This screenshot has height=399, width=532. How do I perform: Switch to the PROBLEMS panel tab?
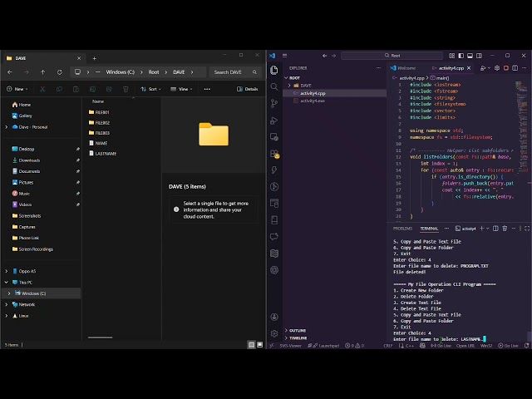tap(402, 229)
